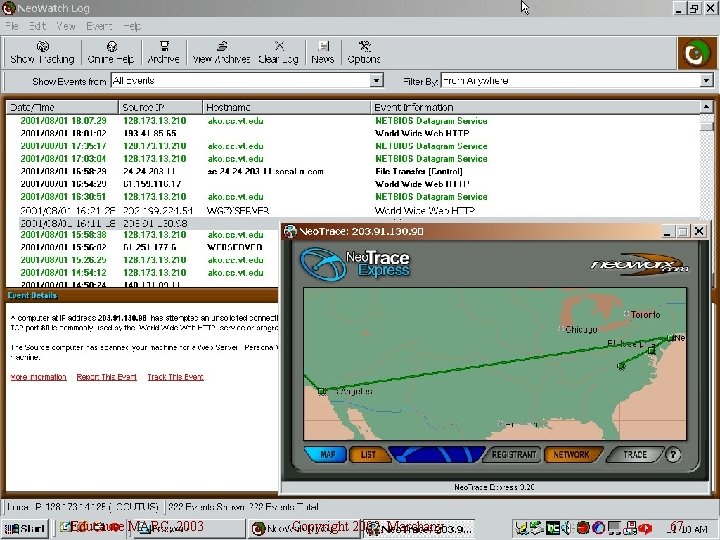Select the highlighted 203.91.130.98 event row
Screen dimensions: 720x540
tap(143, 223)
